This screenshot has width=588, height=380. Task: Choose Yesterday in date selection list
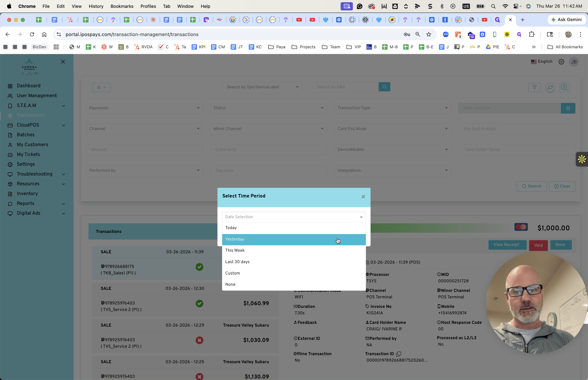(294, 239)
